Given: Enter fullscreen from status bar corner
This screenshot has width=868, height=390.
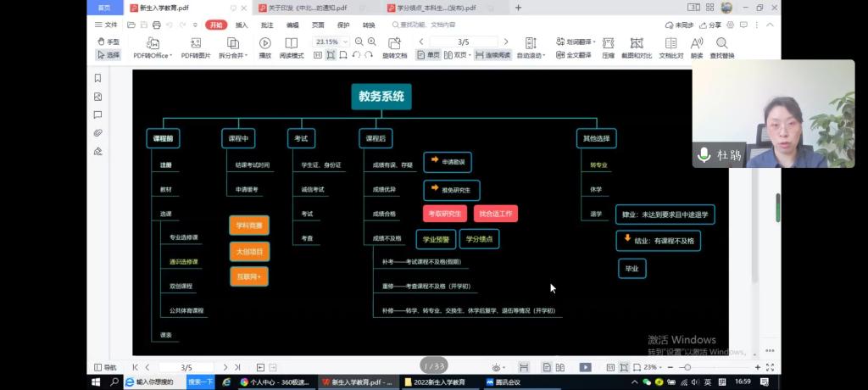Looking at the screenshot, I should coord(770,367).
